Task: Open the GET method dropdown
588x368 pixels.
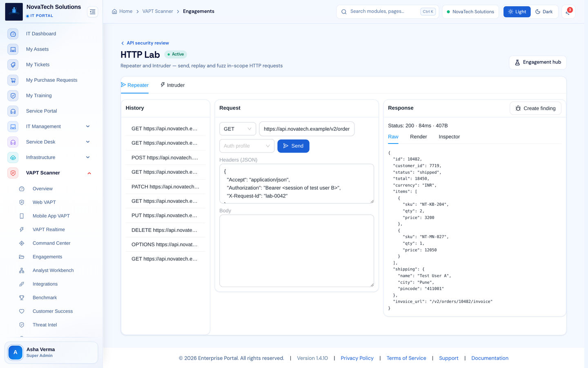Action: point(238,129)
